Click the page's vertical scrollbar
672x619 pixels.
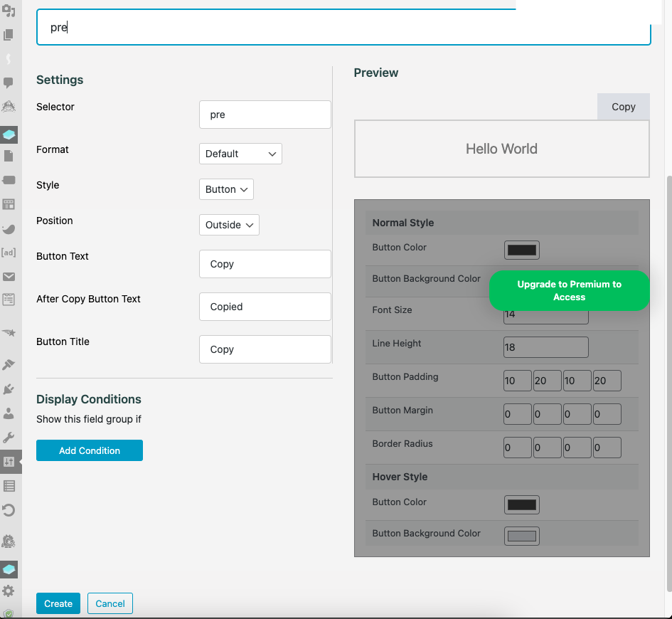(669, 383)
